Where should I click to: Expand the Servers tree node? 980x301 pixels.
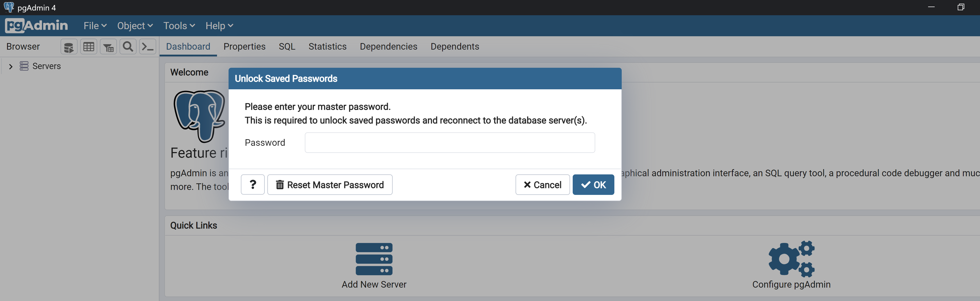click(11, 66)
